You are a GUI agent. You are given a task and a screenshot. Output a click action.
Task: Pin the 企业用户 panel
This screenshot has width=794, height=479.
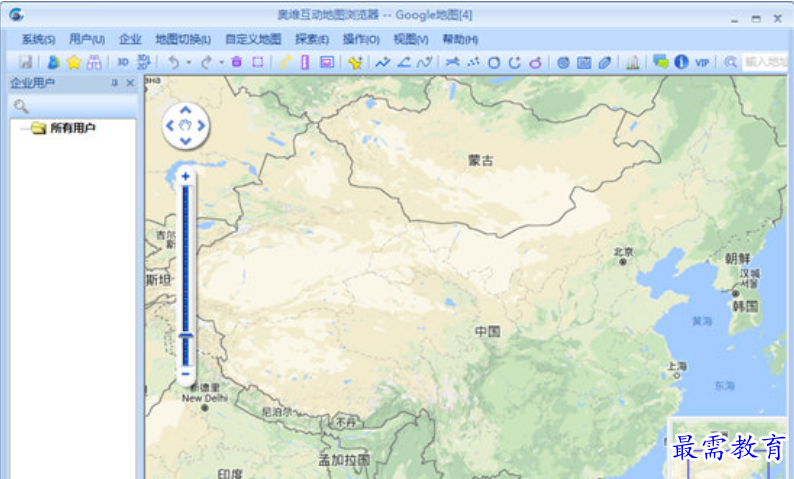115,83
